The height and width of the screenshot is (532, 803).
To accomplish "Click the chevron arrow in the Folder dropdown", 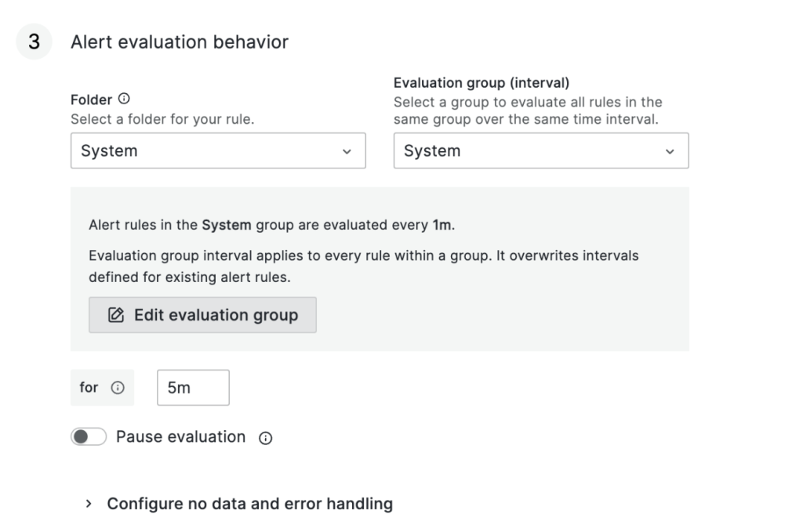I will pos(347,152).
